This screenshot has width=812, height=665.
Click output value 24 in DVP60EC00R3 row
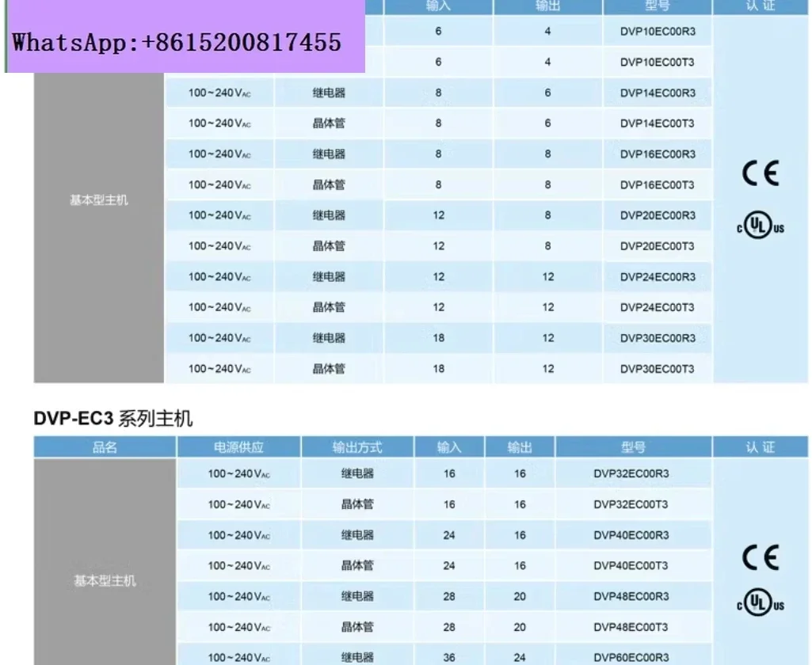(x=520, y=657)
